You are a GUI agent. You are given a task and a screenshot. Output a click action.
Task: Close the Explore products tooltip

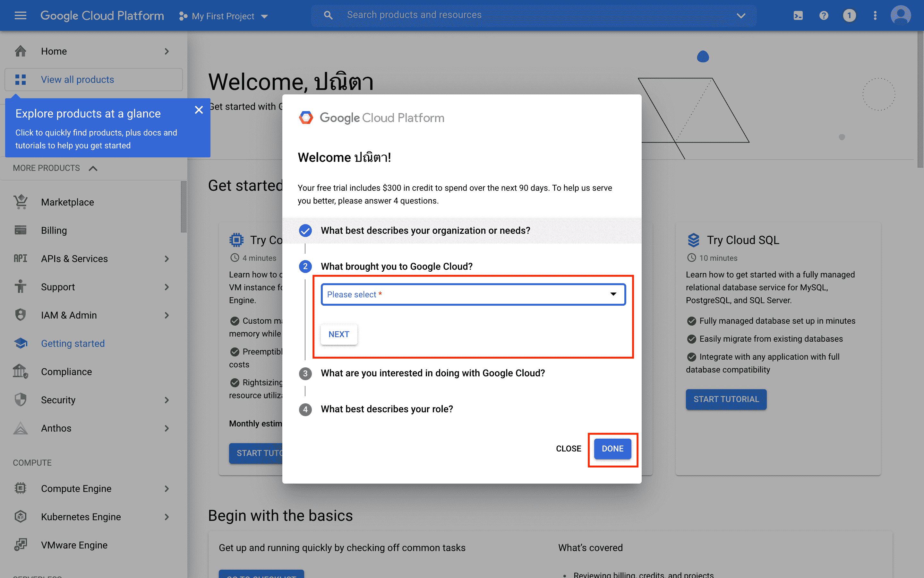point(199,110)
